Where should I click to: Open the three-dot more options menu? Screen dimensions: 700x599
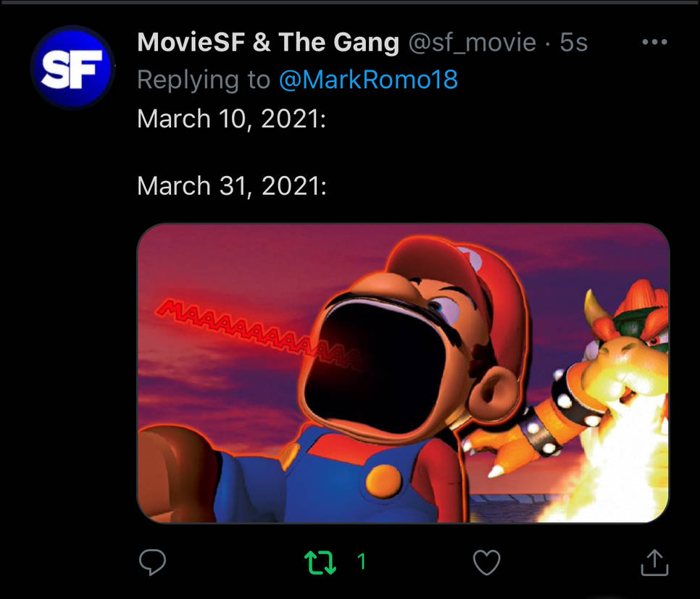tap(654, 43)
